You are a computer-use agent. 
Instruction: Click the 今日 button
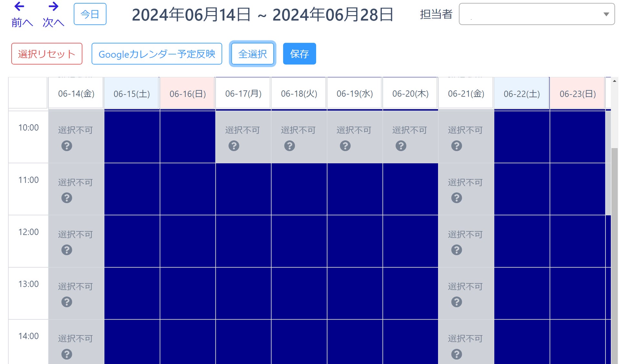90,14
